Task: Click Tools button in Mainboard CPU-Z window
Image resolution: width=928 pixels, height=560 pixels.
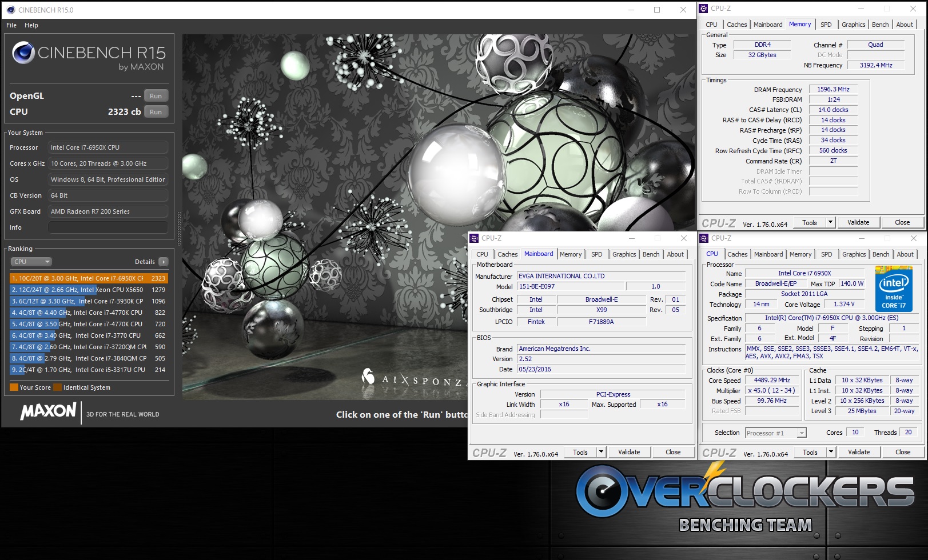Action: [x=580, y=453]
